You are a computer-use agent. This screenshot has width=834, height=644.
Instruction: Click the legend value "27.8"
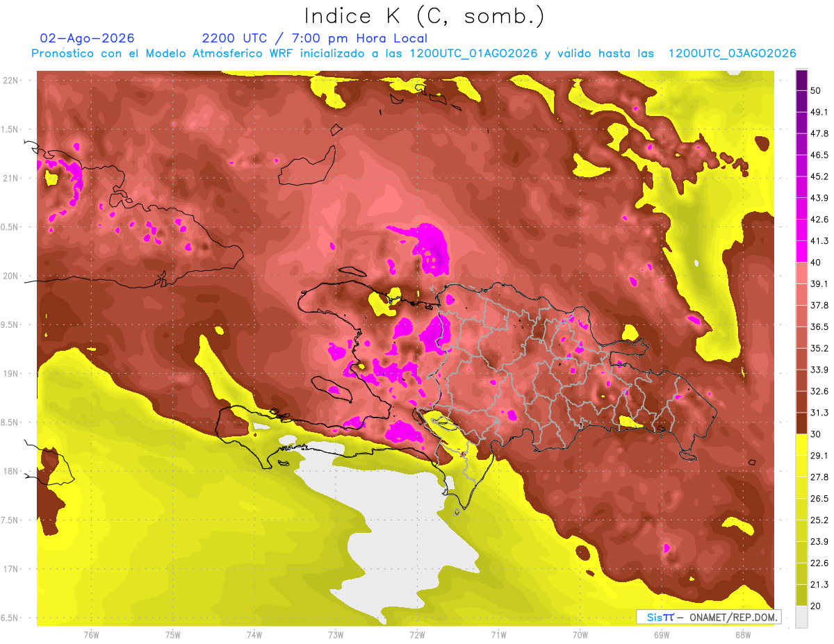click(819, 477)
